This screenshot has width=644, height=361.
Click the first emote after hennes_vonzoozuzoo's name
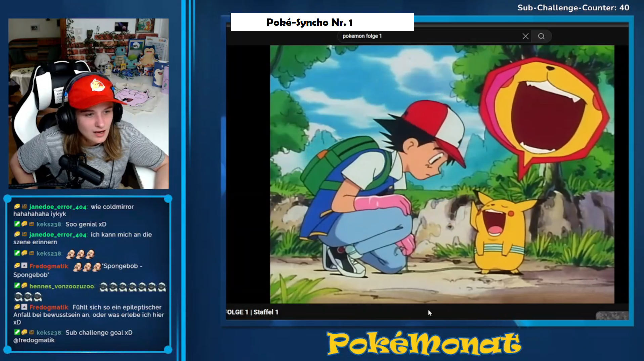104,287
